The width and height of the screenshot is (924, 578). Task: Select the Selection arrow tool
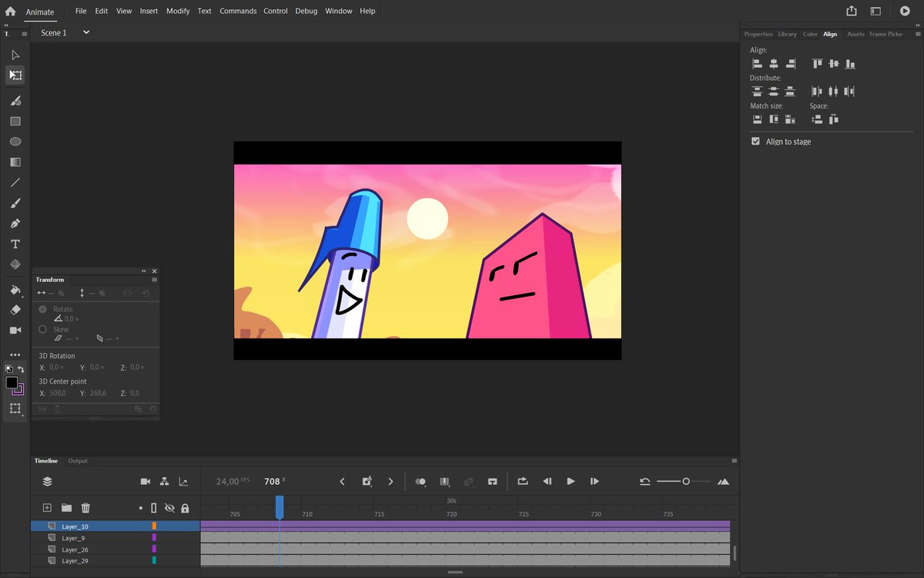(x=15, y=55)
